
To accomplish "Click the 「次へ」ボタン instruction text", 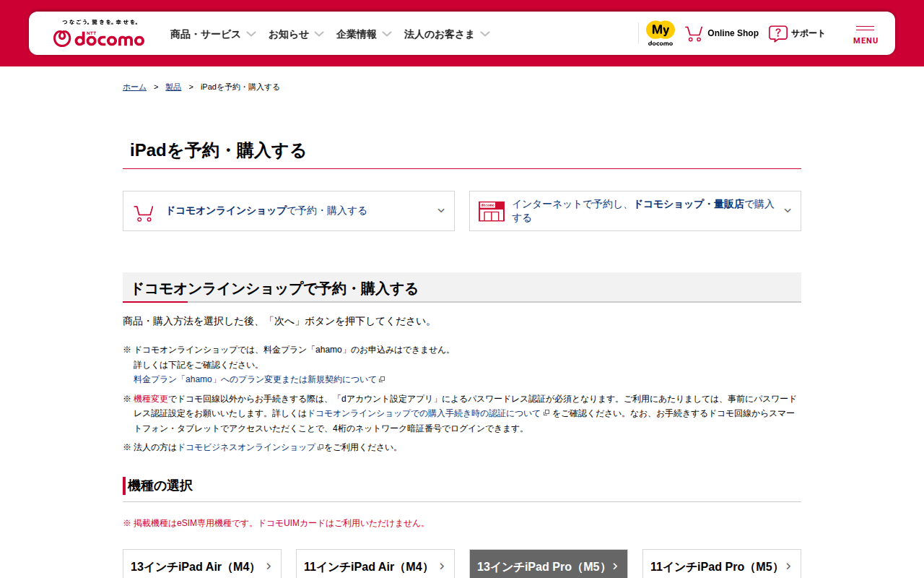I will click(278, 321).
